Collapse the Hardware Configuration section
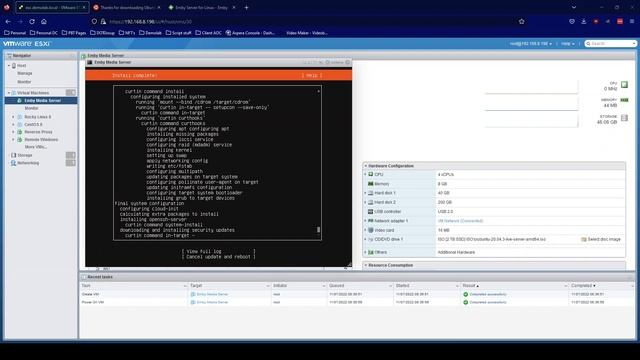Image resolution: width=640 pixels, height=360 pixels. [366, 166]
